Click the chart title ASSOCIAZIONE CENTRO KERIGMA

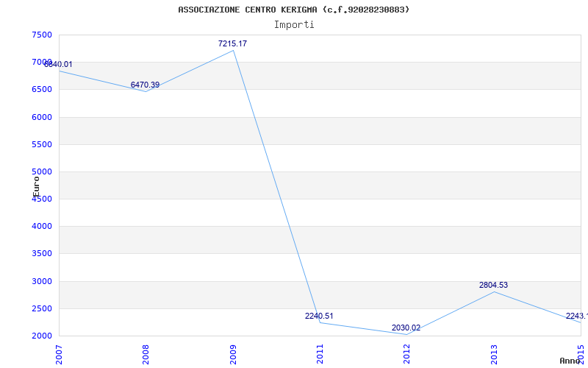[x=293, y=10]
